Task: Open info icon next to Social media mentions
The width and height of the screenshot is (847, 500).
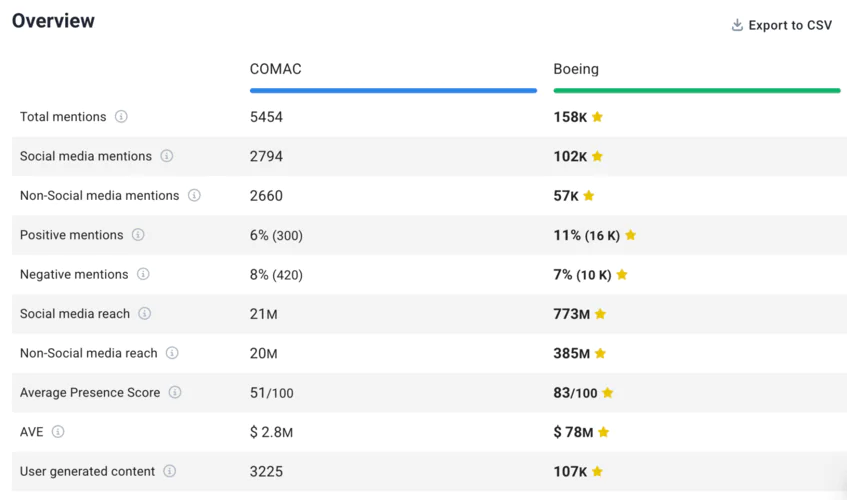Action: [x=166, y=156]
